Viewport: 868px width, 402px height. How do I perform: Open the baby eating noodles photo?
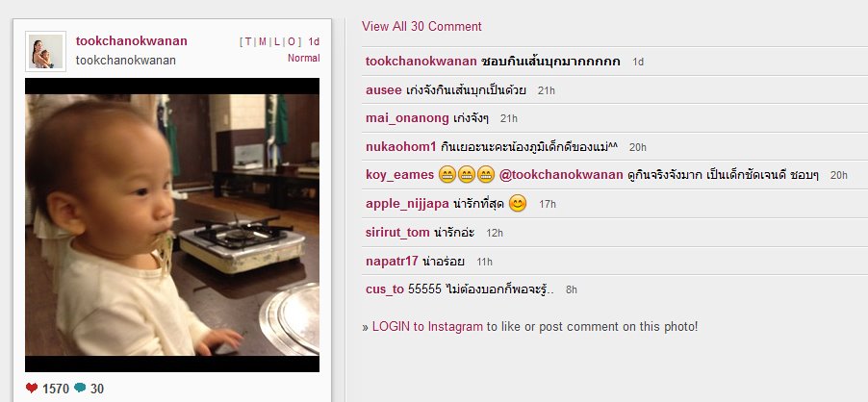pyautogui.click(x=172, y=225)
